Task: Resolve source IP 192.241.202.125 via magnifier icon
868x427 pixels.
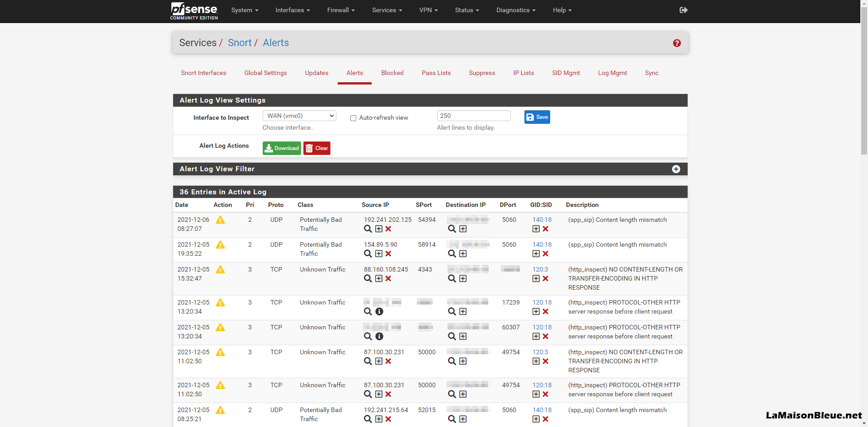Action: [x=368, y=229]
